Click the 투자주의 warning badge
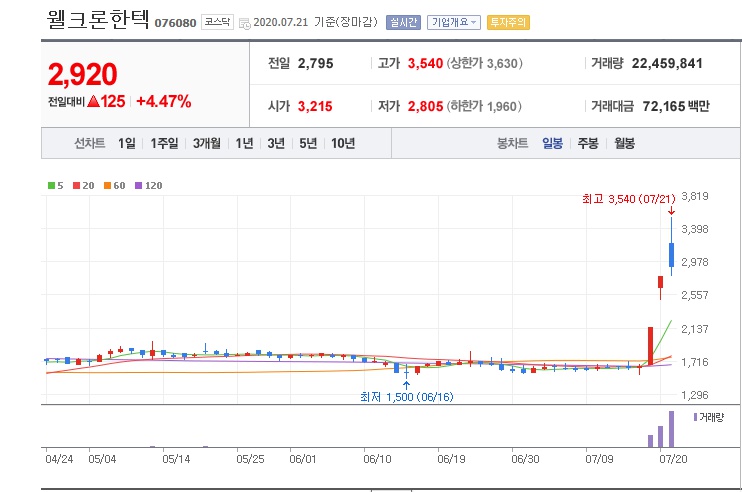Screen dimensions: 742x492 (x=508, y=22)
